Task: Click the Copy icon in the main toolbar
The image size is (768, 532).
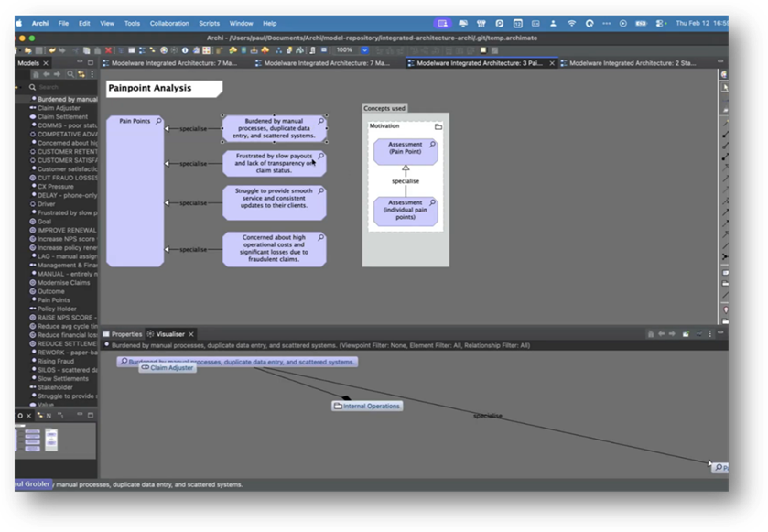Action: coord(87,50)
